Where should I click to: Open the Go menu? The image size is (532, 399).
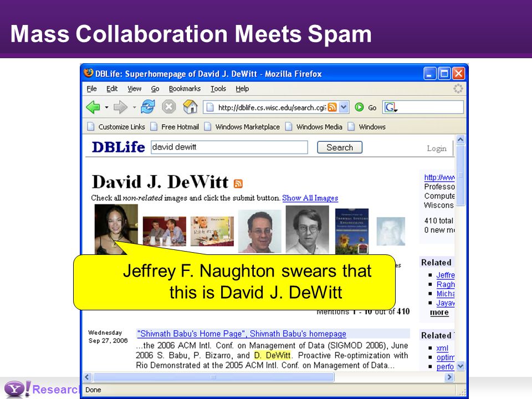tap(155, 89)
